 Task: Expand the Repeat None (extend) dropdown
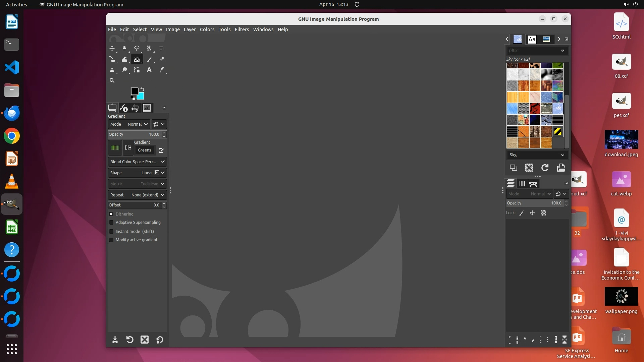(x=137, y=195)
